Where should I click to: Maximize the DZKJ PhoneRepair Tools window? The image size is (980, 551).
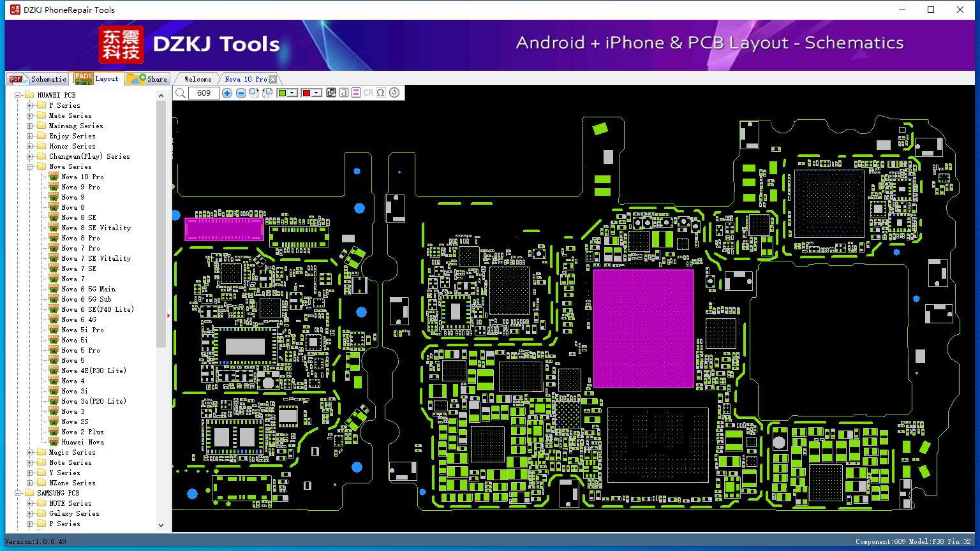931,10
